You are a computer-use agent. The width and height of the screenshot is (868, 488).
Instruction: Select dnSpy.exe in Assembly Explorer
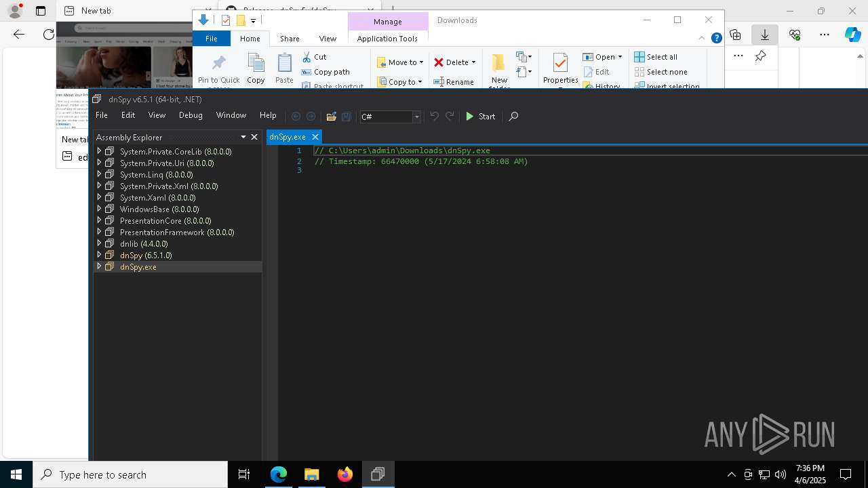(138, 267)
